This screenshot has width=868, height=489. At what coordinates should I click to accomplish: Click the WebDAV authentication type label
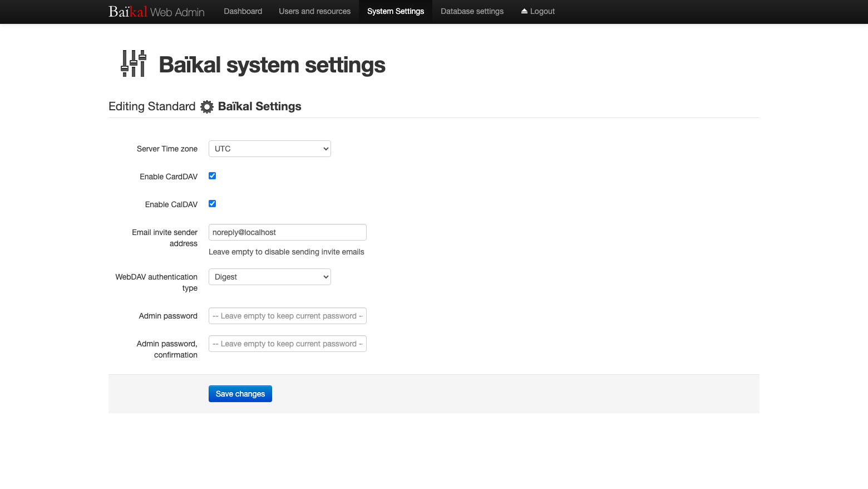point(156,282)
